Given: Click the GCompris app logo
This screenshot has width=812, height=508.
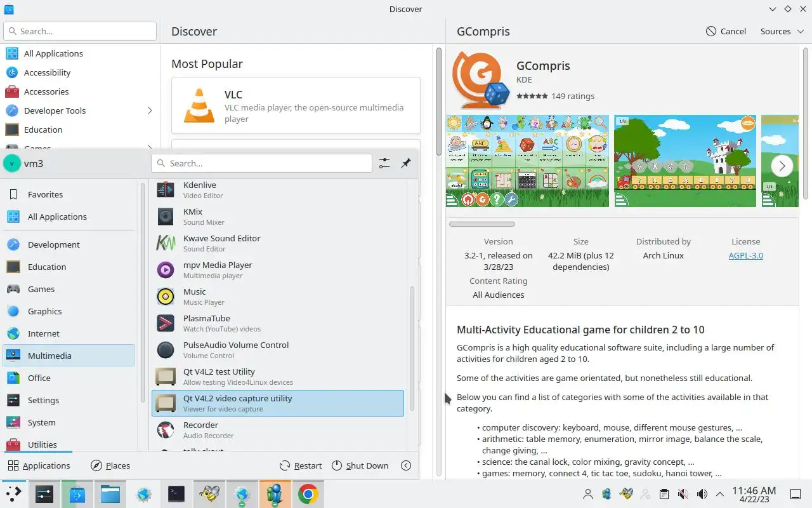Looking at the screenshot, I should 481,81.
